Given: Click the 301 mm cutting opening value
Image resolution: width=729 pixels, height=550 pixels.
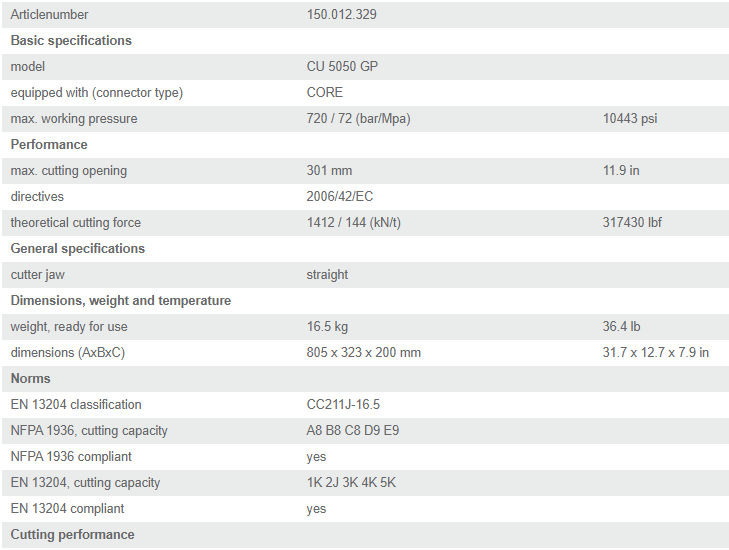Looking at the screenshot, I should click(329, 171).
